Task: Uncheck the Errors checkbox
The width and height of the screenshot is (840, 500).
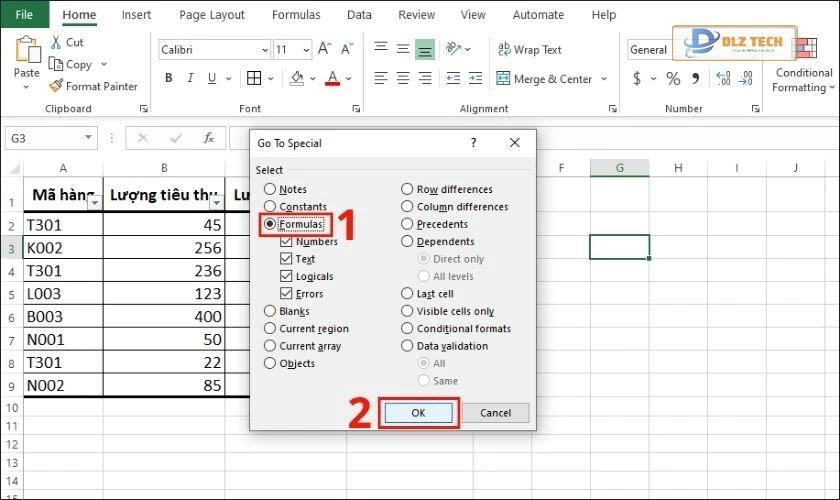Action: click(x=286, y=294)
